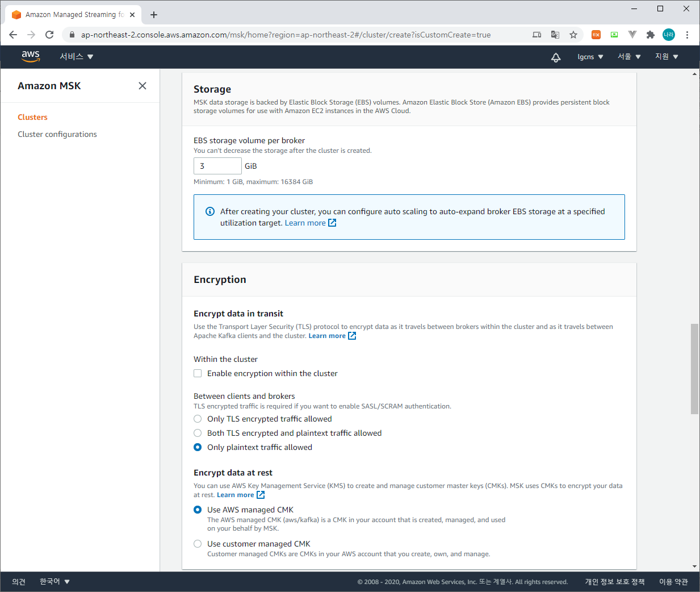Viewport: 700px width, 592px height.
Task: Click the EBS storage volume GiB field
Action: tap(217, 166)
